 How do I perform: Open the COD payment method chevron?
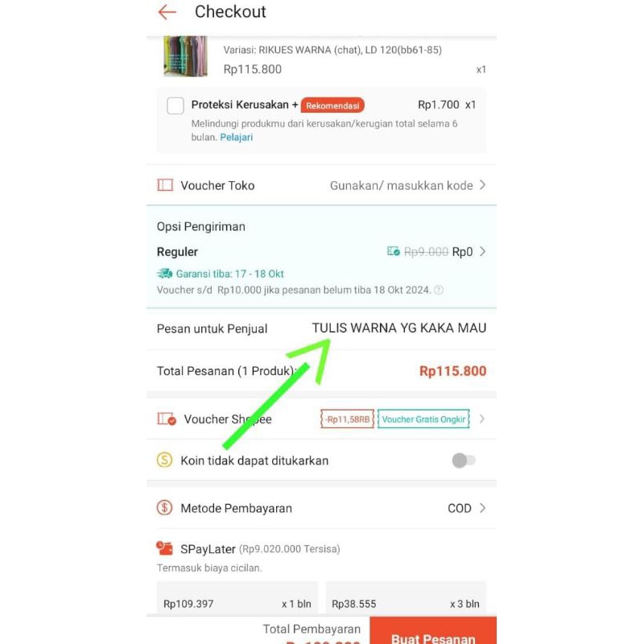point(482,508)
